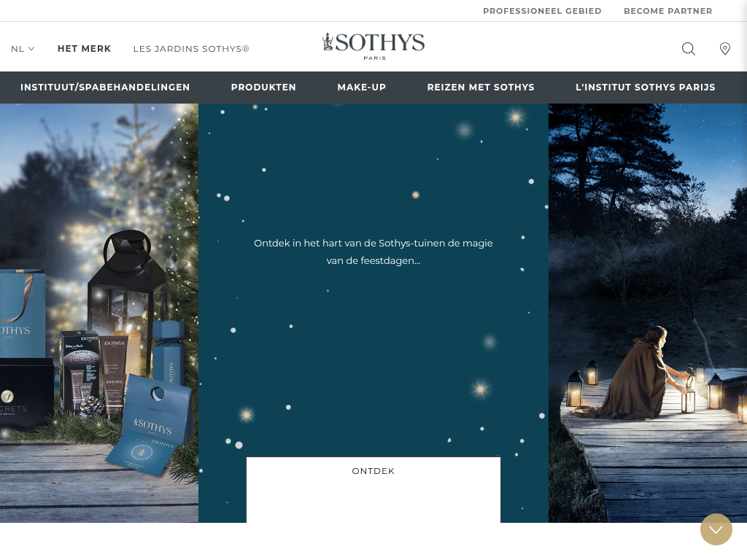Open Instituut/Spabehandelingen menu

(x=105, y=87)
